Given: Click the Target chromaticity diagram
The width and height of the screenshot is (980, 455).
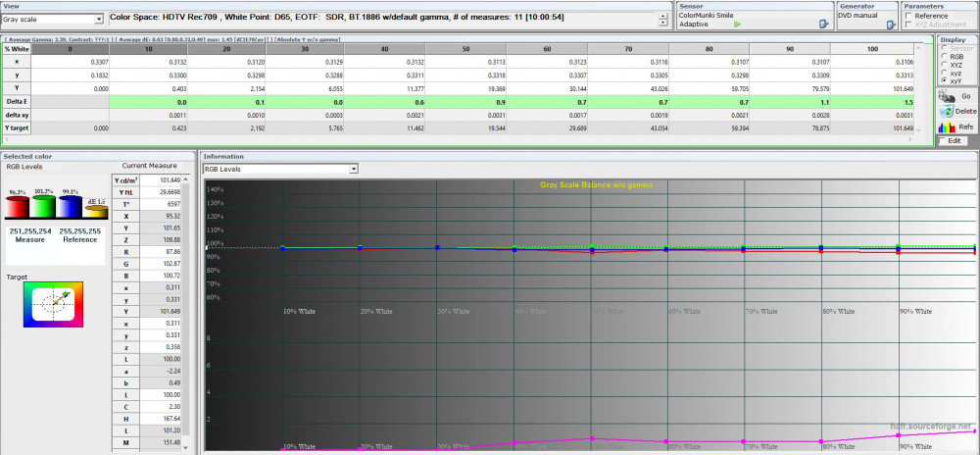Looking at the screenshot, I should [54, 303].
